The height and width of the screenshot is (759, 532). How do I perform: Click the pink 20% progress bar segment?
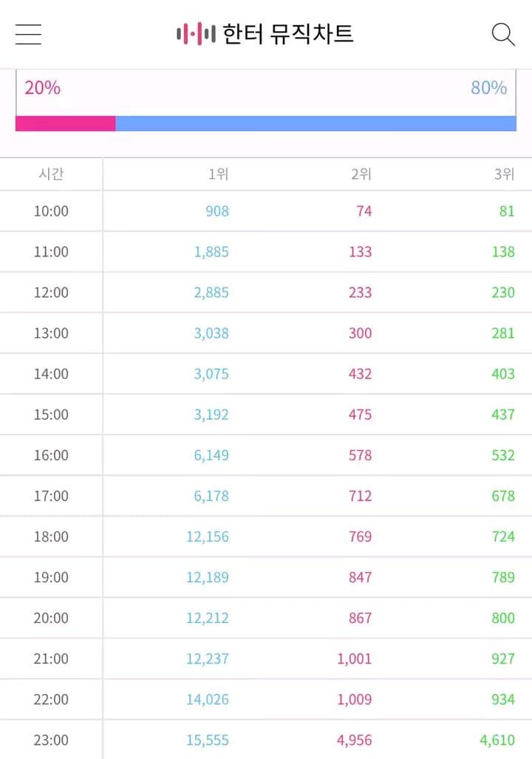(x=65, y=123)
